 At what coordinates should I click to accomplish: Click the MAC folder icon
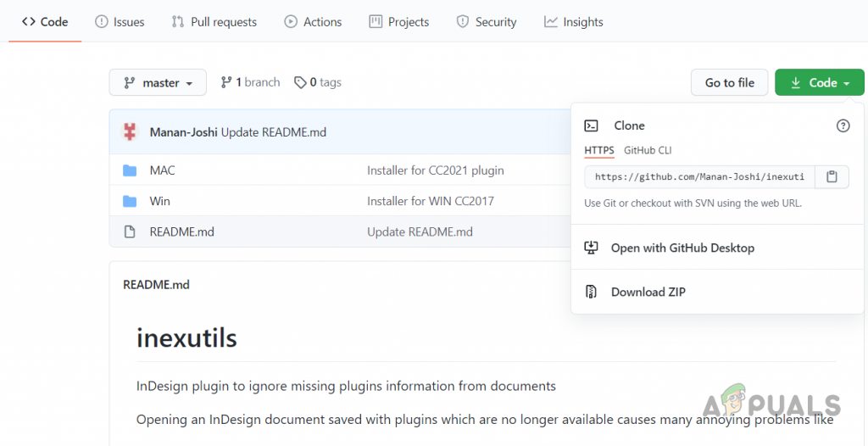(x=130, y=170)
